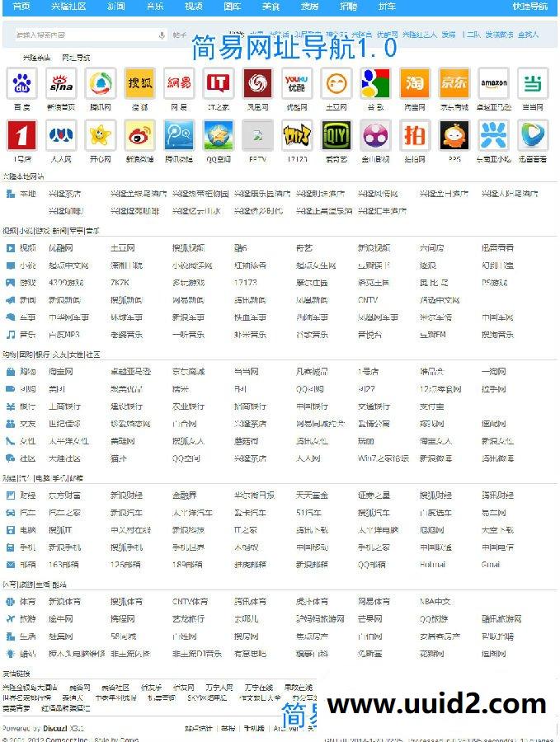Screen dimensions: 560x742
Task: Open the Tudou orange face icon
Action: click(336, 83)
